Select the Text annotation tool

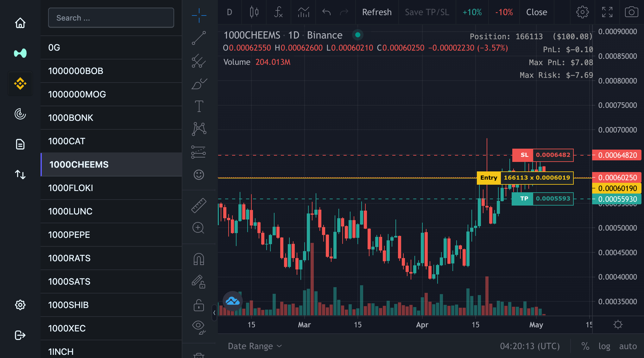pyautogui.click(x=199, y=106)
